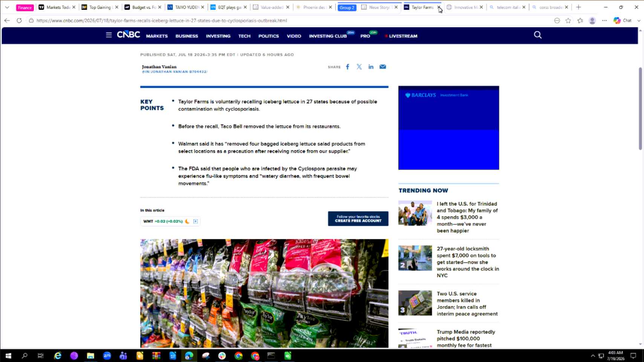This screenshot has width=644, height=362.
Task: Open the Windows Start menu
Action: coord(8,356)
